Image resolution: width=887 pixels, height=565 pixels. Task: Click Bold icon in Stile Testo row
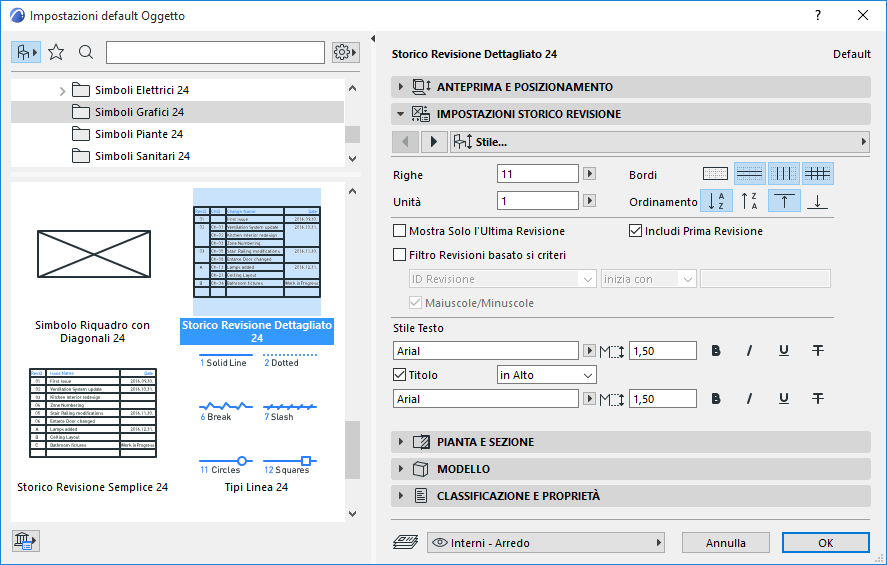(x=716, y=351)
